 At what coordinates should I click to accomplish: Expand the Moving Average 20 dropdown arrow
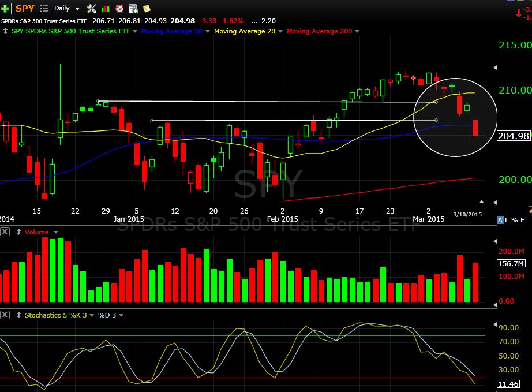point(280,31)
